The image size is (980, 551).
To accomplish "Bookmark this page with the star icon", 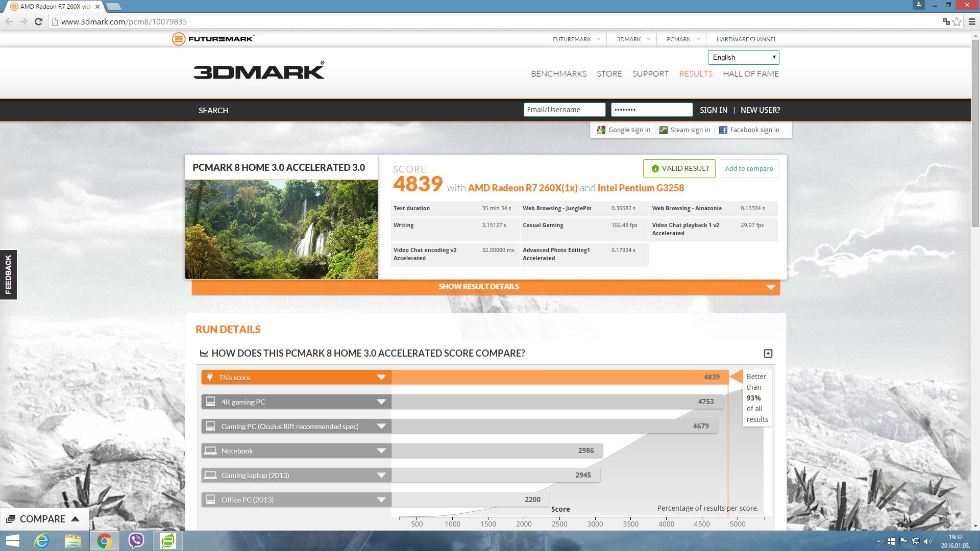I will point(957,21).
